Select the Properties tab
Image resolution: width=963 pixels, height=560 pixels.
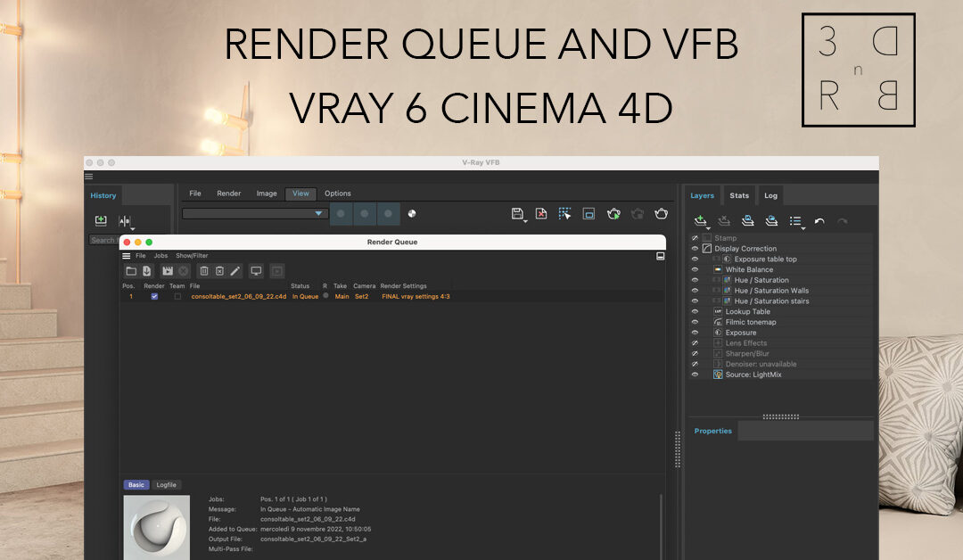tap(713, 431)
